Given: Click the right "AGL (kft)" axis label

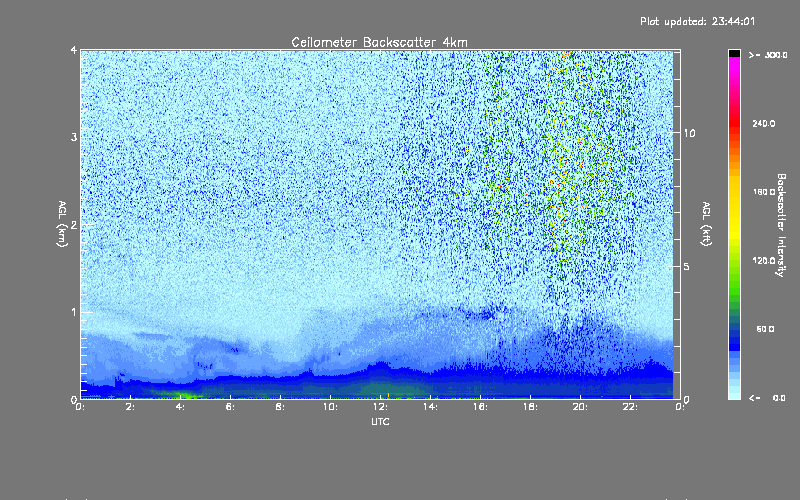Looking at the screenshot, I should point(706,224).
